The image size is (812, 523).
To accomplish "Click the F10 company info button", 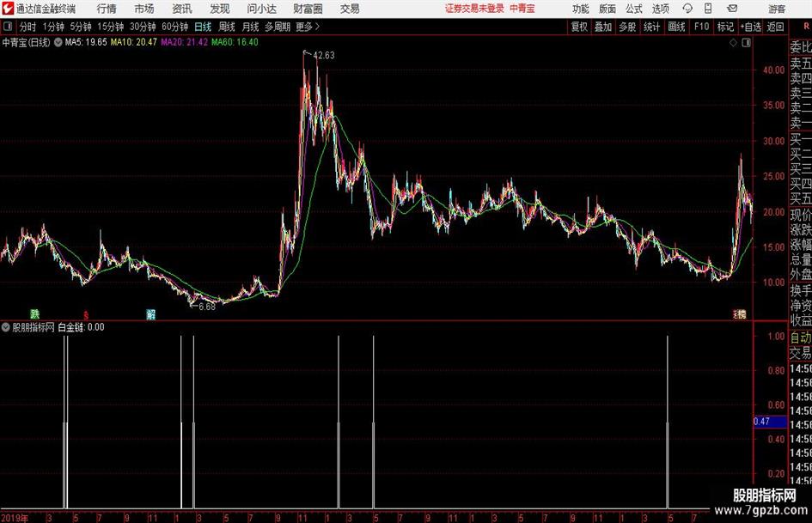I will (x=701, y=27).
